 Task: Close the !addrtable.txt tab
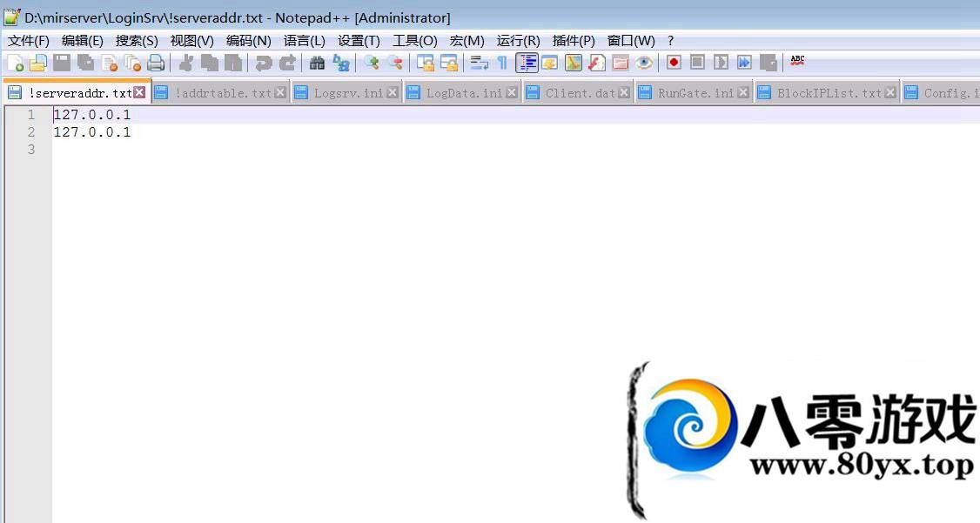point(280,92)
